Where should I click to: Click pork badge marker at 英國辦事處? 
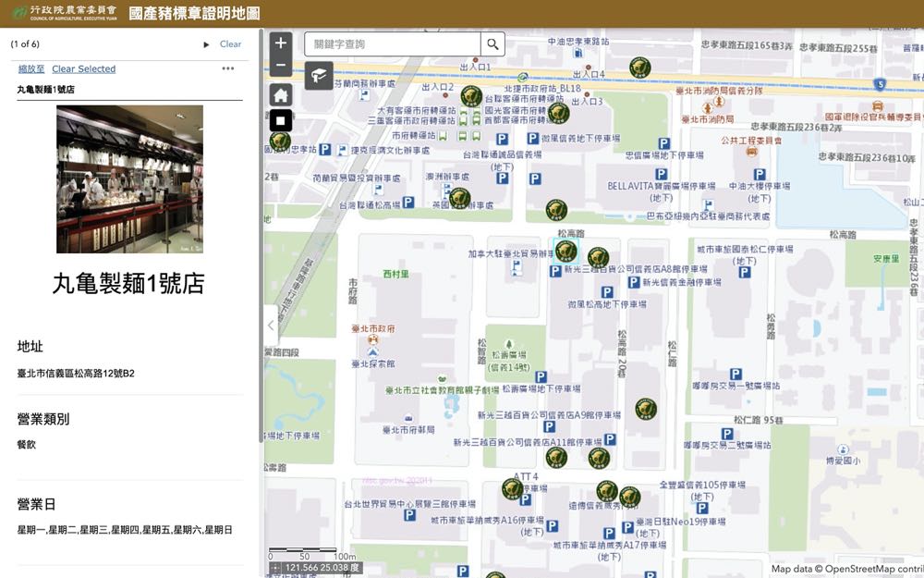[459, 199]
